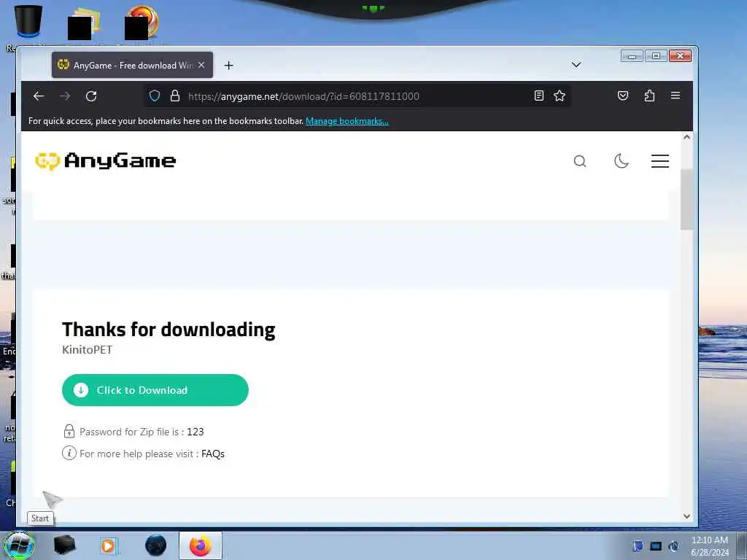Toggle dark mode moon icon

[x=622, y=161]
